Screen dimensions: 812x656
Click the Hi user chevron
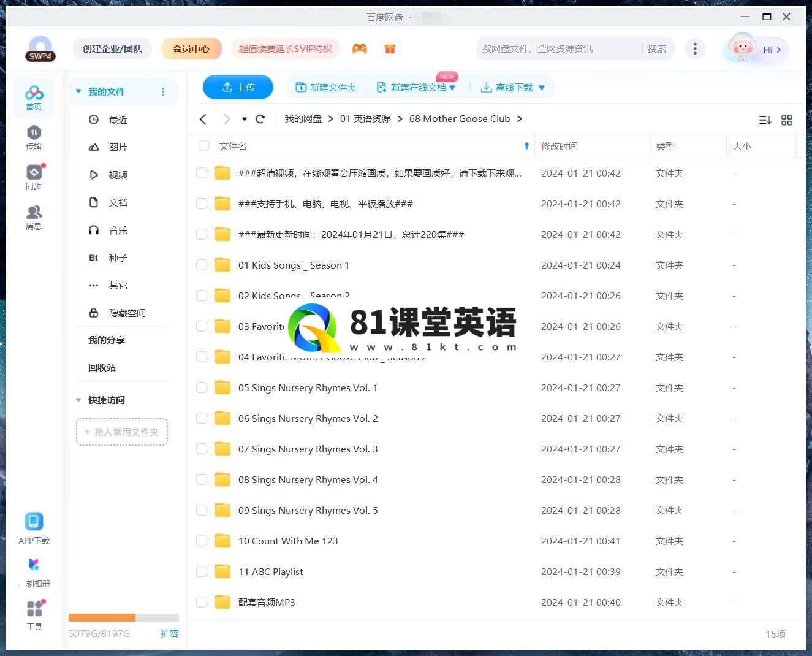pos(778,50)
